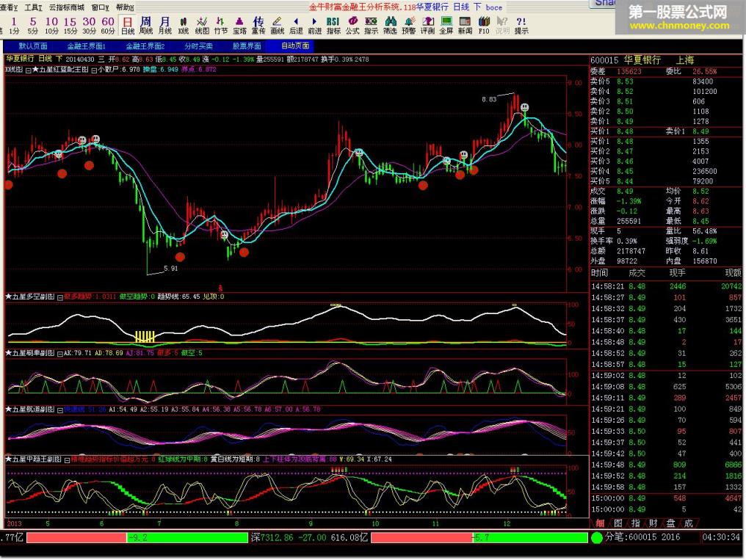The image size is (746, 560).
Task: Open the 公式 formula manager icon
Action: click(x=352, y=25)
